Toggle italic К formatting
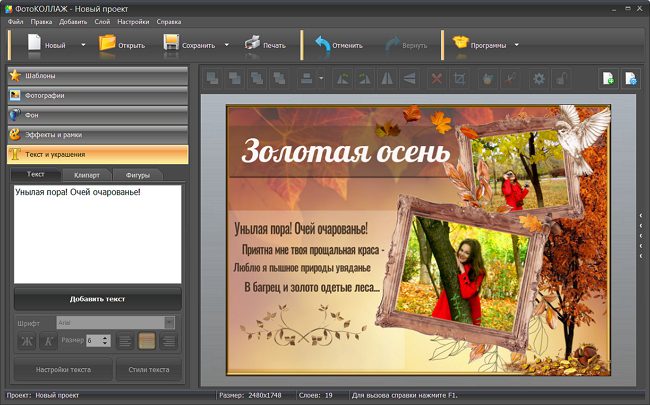The image size is (650, 405). tap(49, 342)
